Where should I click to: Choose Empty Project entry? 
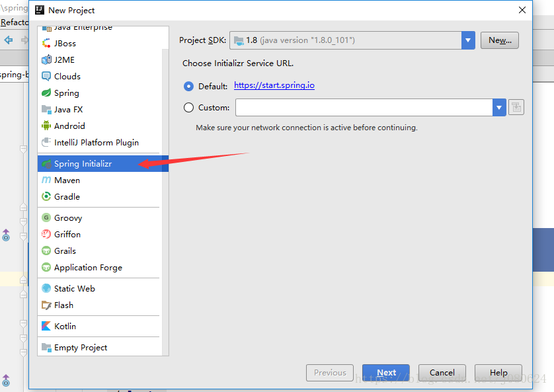click(103, 348)
